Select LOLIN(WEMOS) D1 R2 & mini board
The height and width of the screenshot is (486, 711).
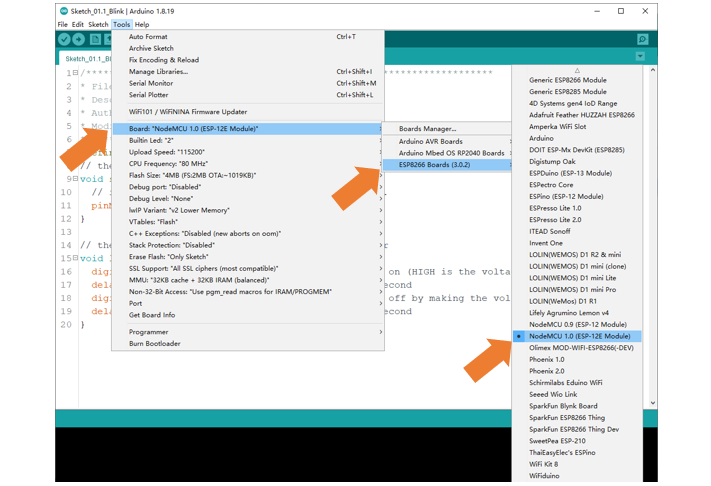pyautogui.click(x=577, y=255)
